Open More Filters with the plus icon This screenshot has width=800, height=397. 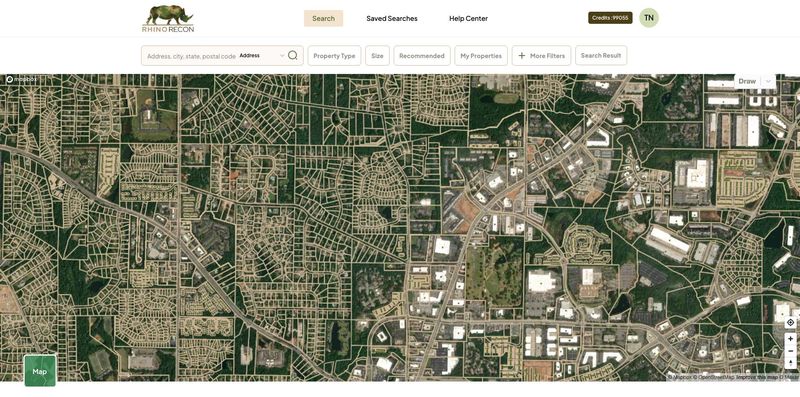(x=541, y=56)
